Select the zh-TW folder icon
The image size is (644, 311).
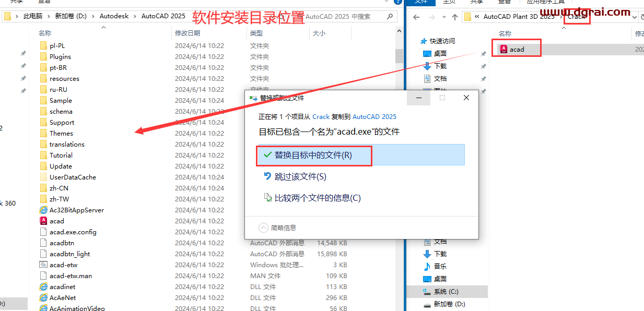pos(43,199)
